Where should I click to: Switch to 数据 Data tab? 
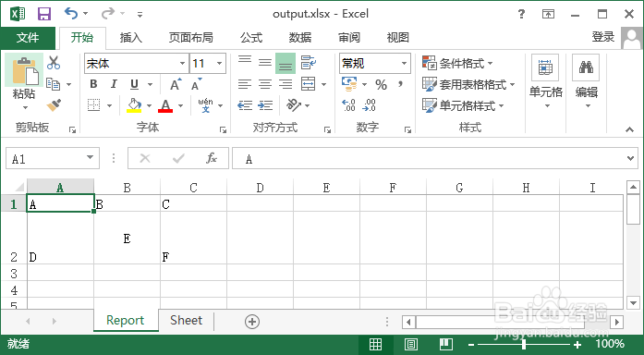click(x=300, y=38)
